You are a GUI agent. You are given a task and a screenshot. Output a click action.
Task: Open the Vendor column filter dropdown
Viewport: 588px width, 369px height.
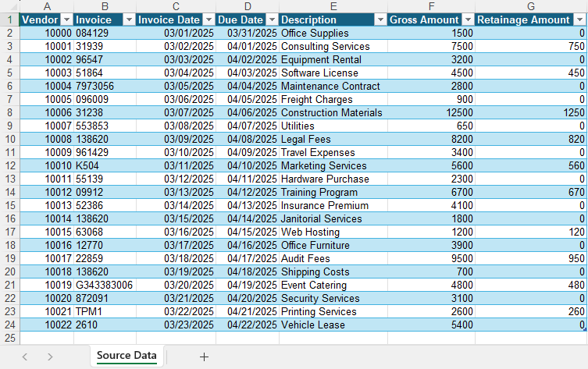point(66,20)
